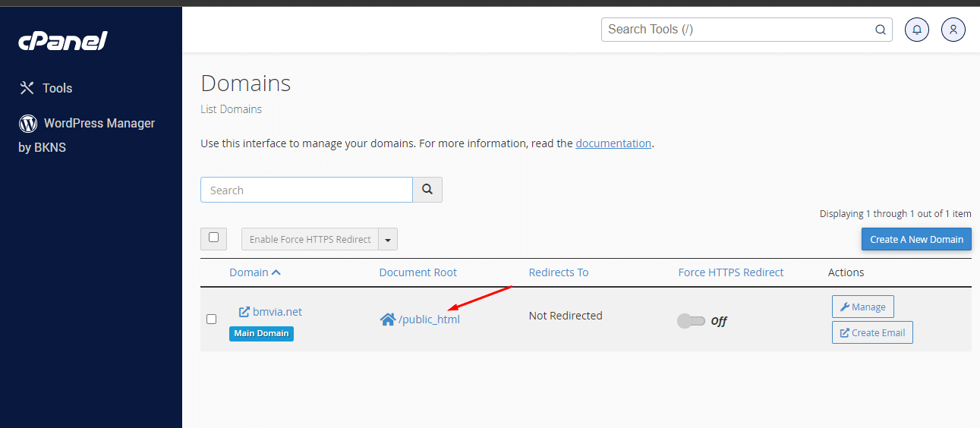Open the notifications bell icon

point(917,30)
